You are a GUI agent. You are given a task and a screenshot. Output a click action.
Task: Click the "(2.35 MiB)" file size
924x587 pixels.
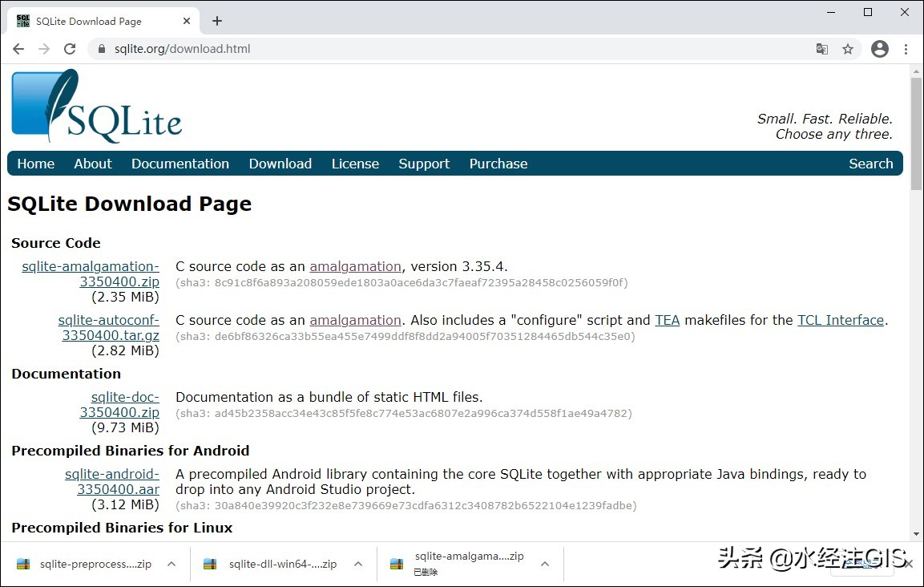[126, 297]
